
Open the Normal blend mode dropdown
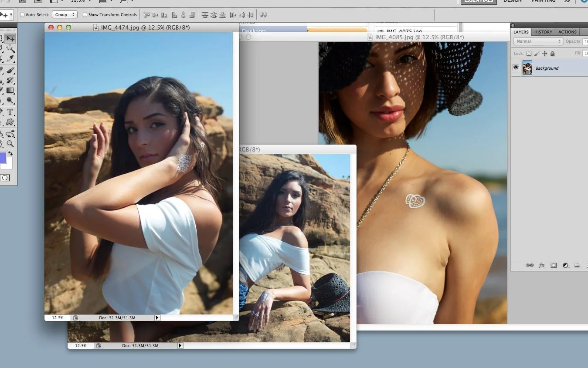click(x=538, y=41)
